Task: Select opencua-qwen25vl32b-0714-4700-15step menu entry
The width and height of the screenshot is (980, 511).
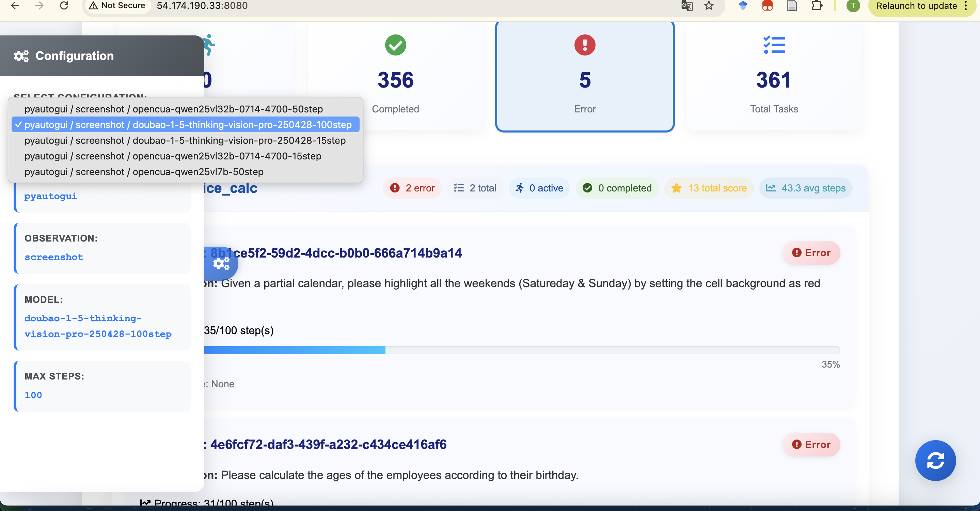Action: click(173, 156)
